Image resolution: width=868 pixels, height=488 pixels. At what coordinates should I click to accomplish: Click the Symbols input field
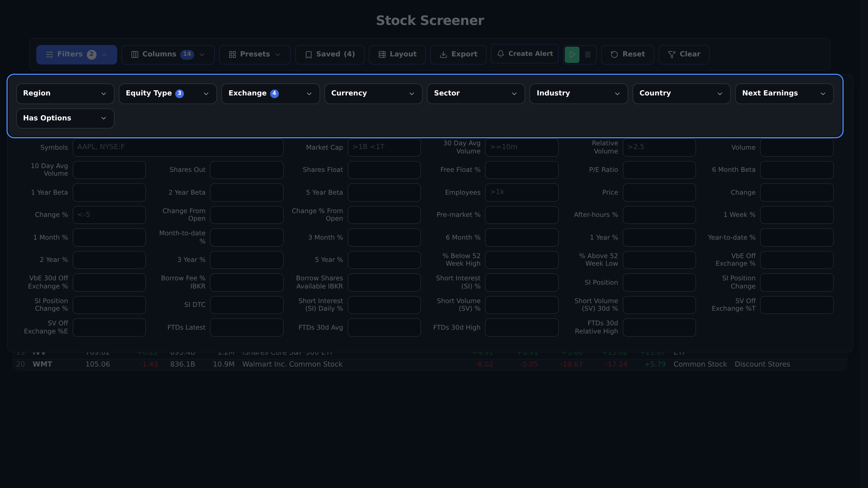[178, 147]
